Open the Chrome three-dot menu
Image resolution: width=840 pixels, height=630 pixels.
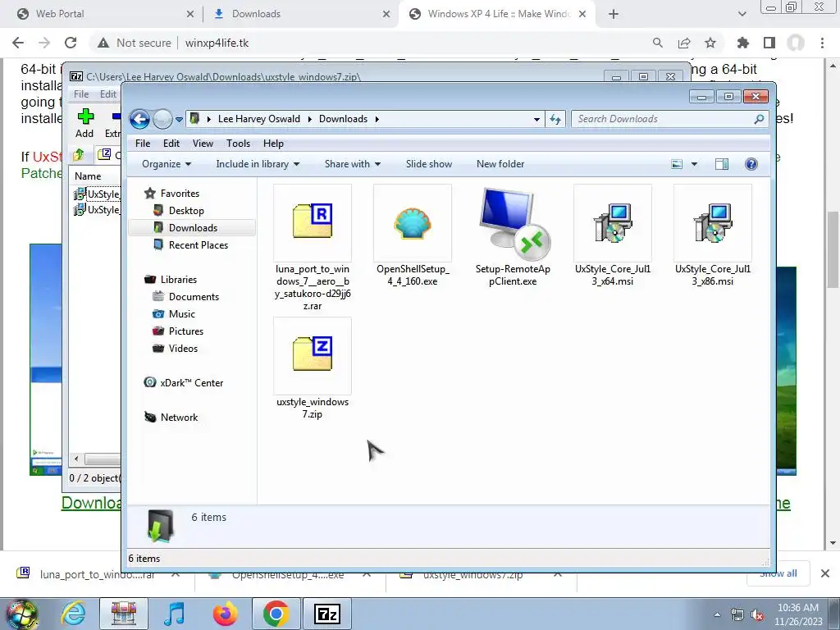tap(822, 43)
